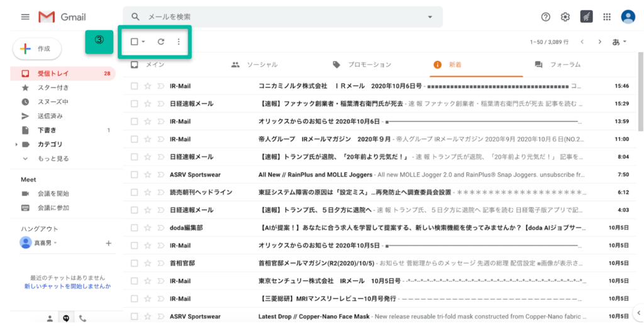Add a new Hangouts contact
The image size is (644, 326).
(x=108, y=243)
